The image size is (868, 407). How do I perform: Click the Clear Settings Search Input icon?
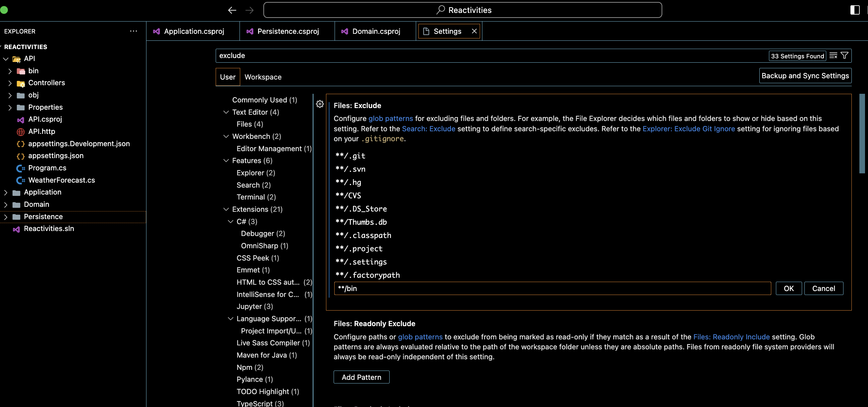pyautogui.click(x=833, y=56)
